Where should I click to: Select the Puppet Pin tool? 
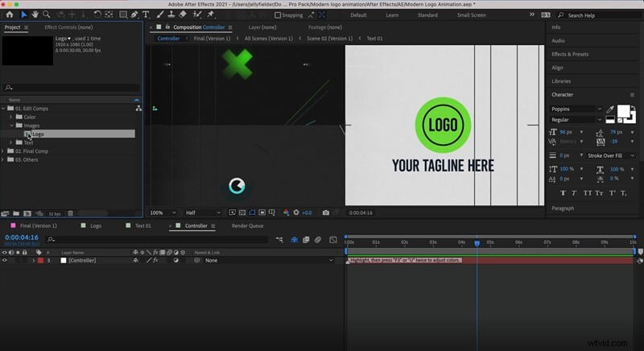click(x=211, y=14)
